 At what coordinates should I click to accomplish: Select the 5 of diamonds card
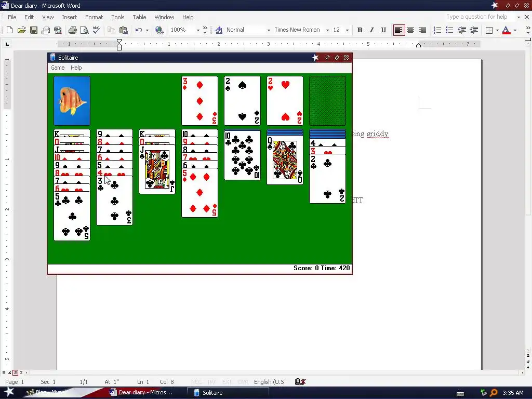(x=199, y=193)
